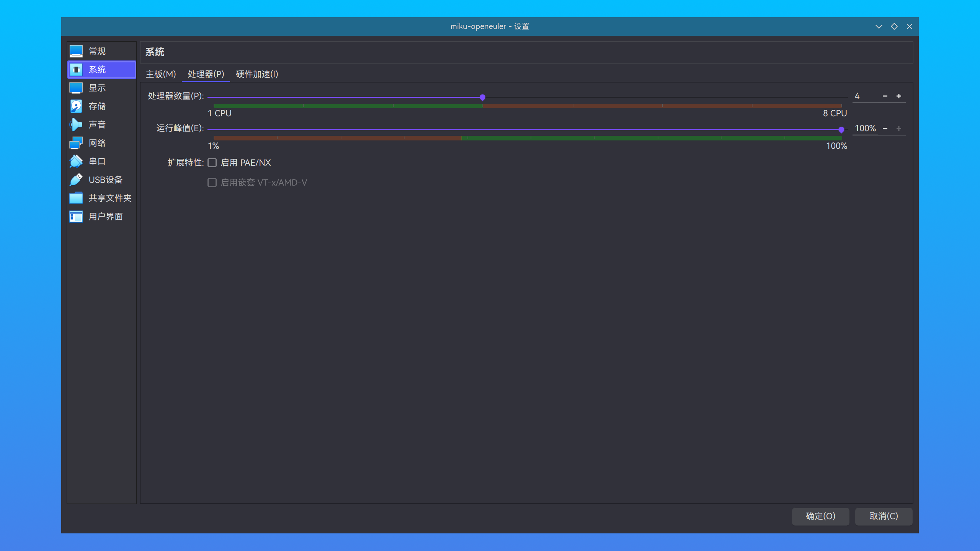Switch to the 硬件加速(I) tab
This screenshot has height=551, width=980.
click(257, 74)
